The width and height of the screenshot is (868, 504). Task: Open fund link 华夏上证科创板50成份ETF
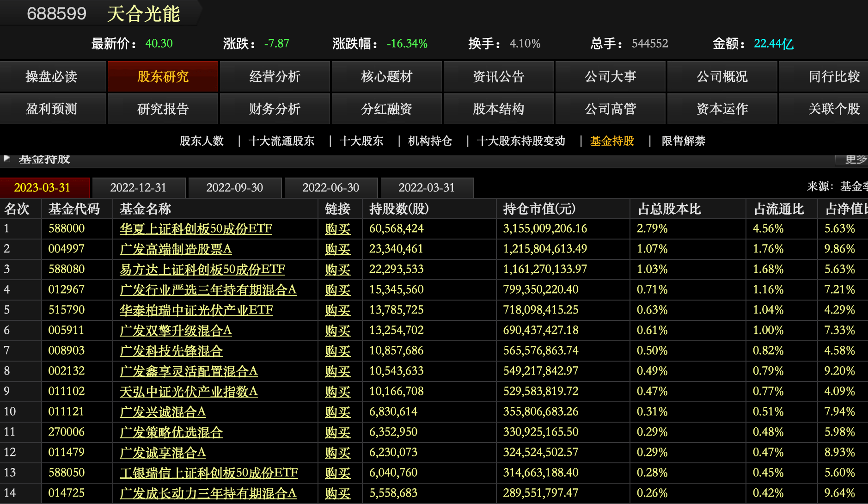(x=196, y=229)
